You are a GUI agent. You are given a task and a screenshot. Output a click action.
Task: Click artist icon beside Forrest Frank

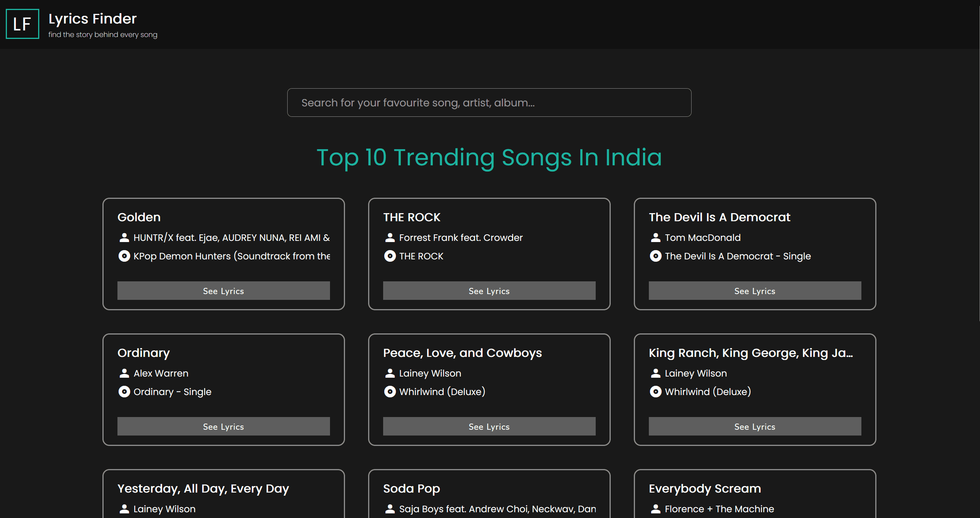390,237
